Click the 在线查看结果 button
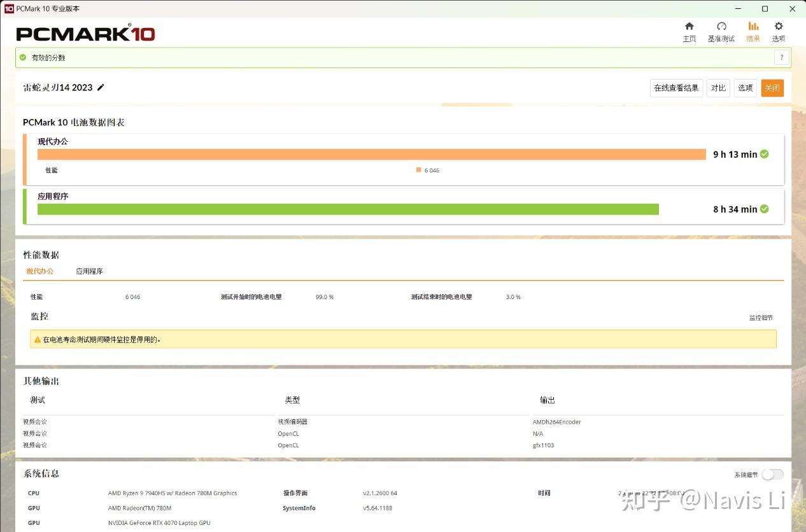This screenshot has width=806, height=532. [x=676, y=88]
